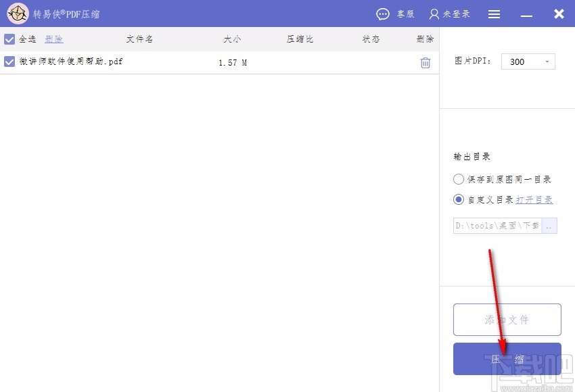Open the 客服 customer service chat icon
This screenshot has height=392, width=575.
point(383,14)
